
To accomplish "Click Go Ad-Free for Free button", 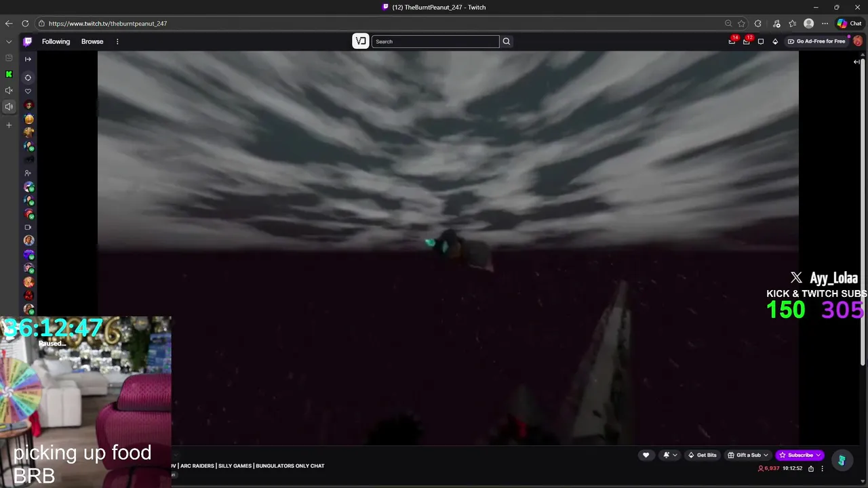I will (x=816, y=41).
